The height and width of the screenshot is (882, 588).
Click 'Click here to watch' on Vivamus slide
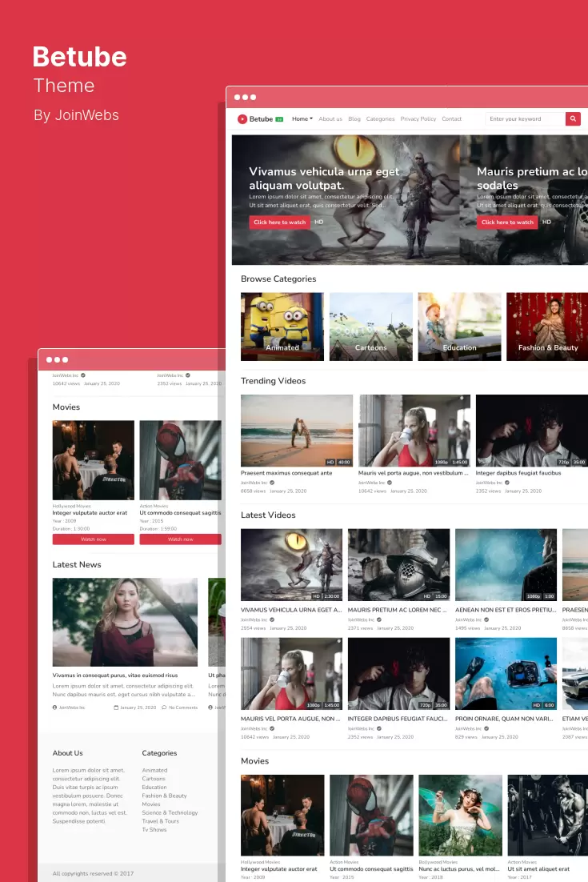[x=279, y=223]
